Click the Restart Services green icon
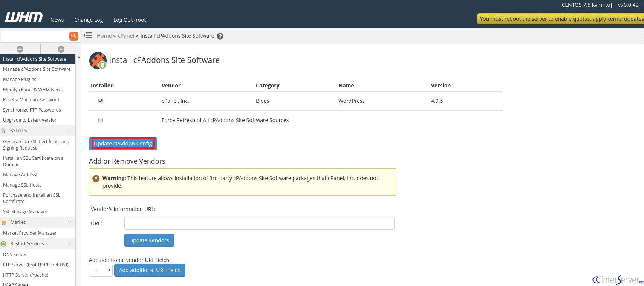The height and width of the screenshot is (286, 644). coord(4,244)
